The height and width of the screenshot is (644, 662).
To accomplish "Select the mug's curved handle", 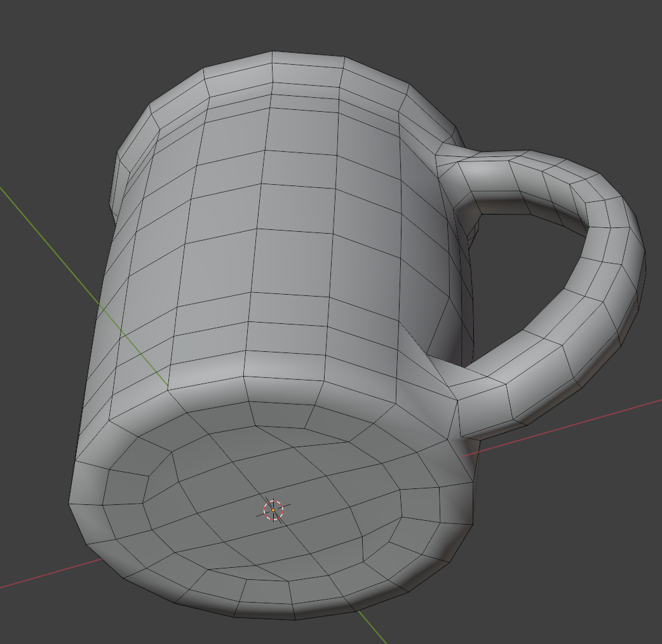I will pyautogui.click(x=600, y=270).
